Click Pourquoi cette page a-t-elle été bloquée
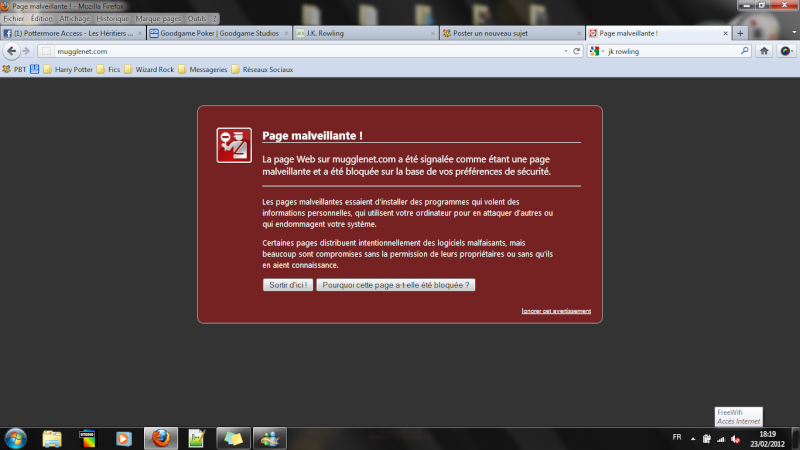Screen dimensions: 800x450 coord(395,285)
